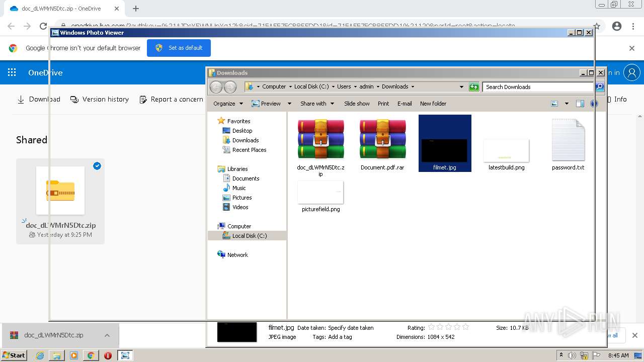644x362 pixels.
Task: Open Version history in OneDrive
Action: [x=100, y=100]
